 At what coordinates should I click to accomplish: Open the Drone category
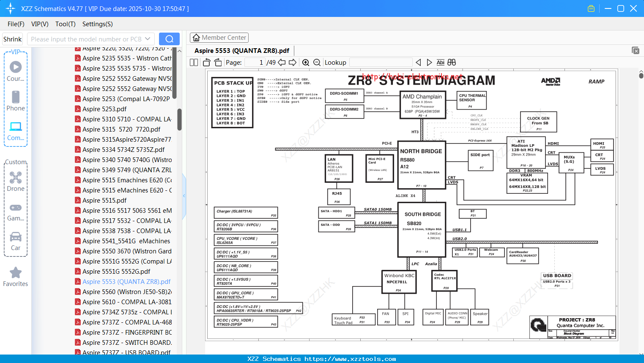click(16, 181)
